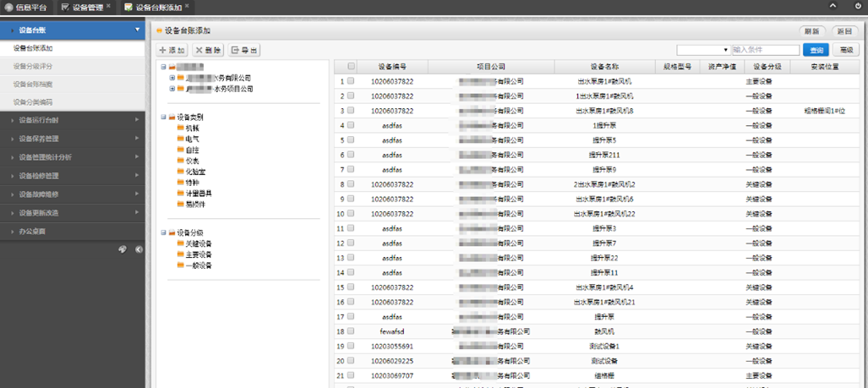Click the pin icon below sidebar menu
This screenshot has height=388, width=868.
tap(123, 249)
